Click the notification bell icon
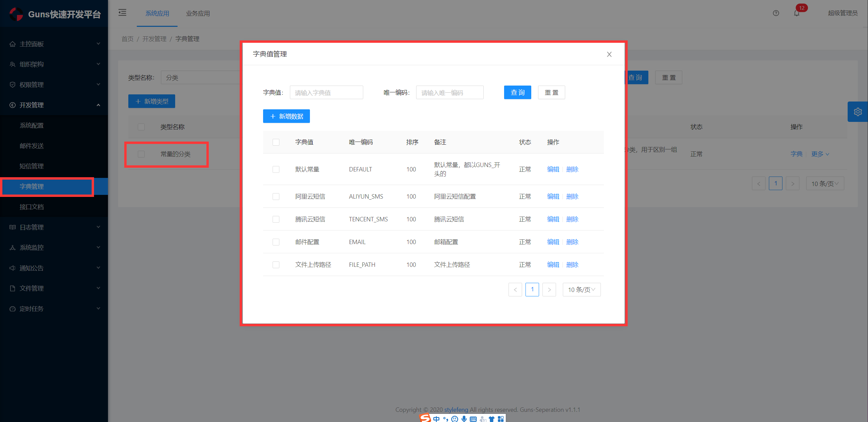This screenshot has width=868, height=422. [796, 13]
